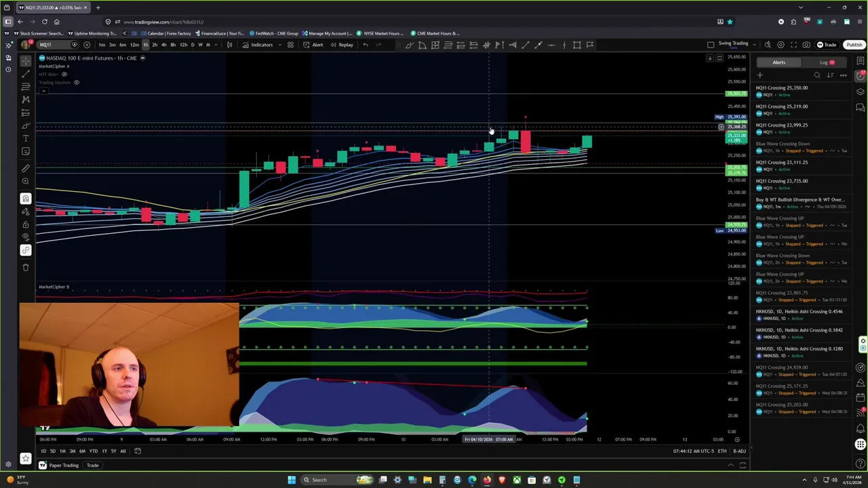868x488 pixels.
Task: Undo the last chart action
Action: tap(366, 45)
